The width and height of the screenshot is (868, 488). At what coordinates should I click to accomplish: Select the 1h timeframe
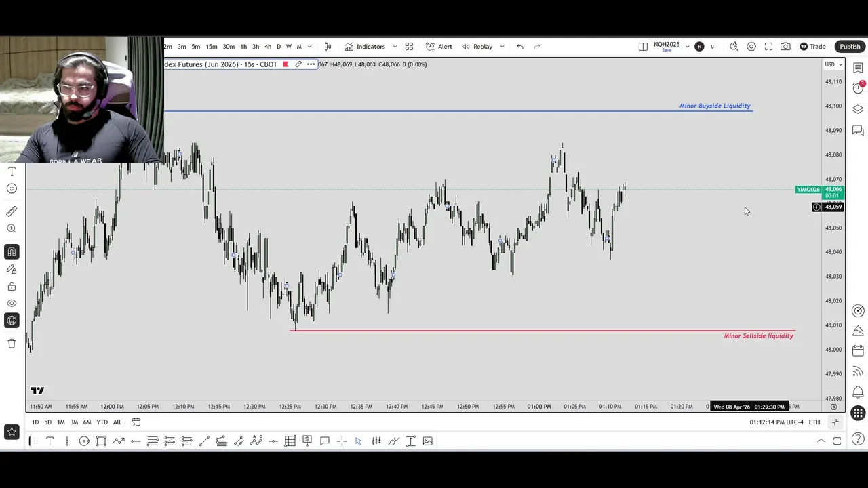tap(243, 47)
